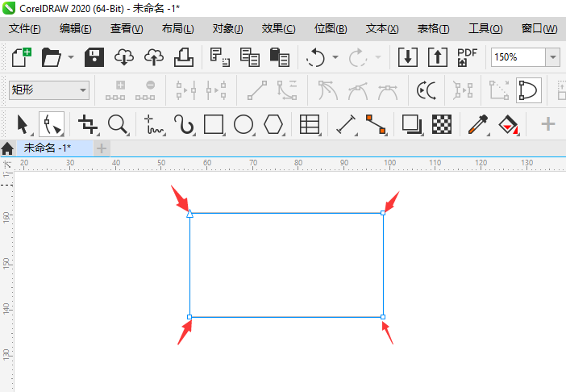The width and height of the screenshot is (566, 392).
Task: Select the Ellipse tool
Action: 243,124
